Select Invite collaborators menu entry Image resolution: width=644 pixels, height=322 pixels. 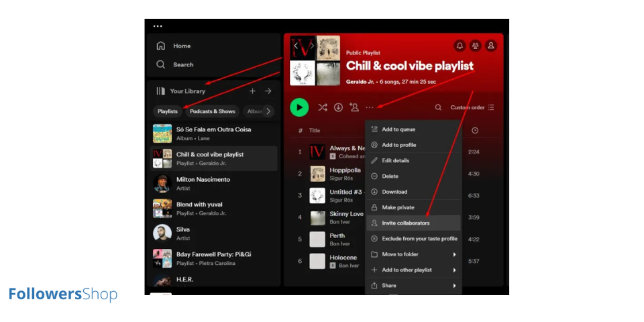pos(413,223)
